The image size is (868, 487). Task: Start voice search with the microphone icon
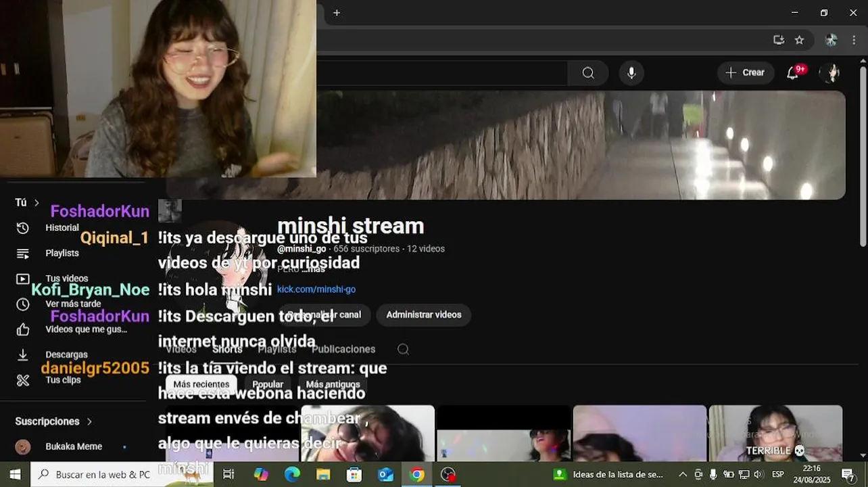click(631, 73)
